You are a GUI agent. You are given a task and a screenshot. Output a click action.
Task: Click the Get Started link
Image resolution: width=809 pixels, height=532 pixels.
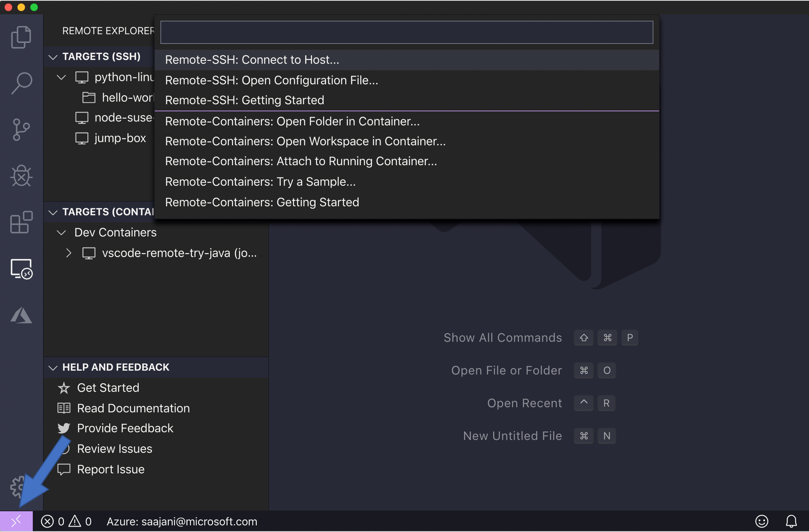[x=108, y=388]
